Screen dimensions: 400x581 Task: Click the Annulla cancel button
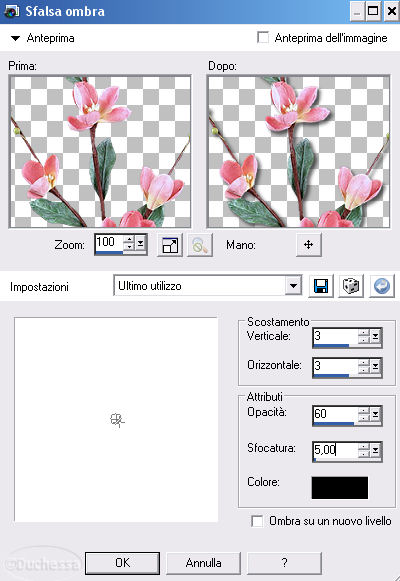click(x=203, y=563)
